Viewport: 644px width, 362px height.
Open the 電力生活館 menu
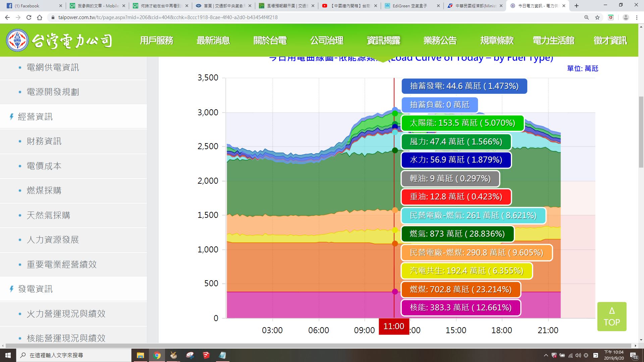tap(553, 41)
